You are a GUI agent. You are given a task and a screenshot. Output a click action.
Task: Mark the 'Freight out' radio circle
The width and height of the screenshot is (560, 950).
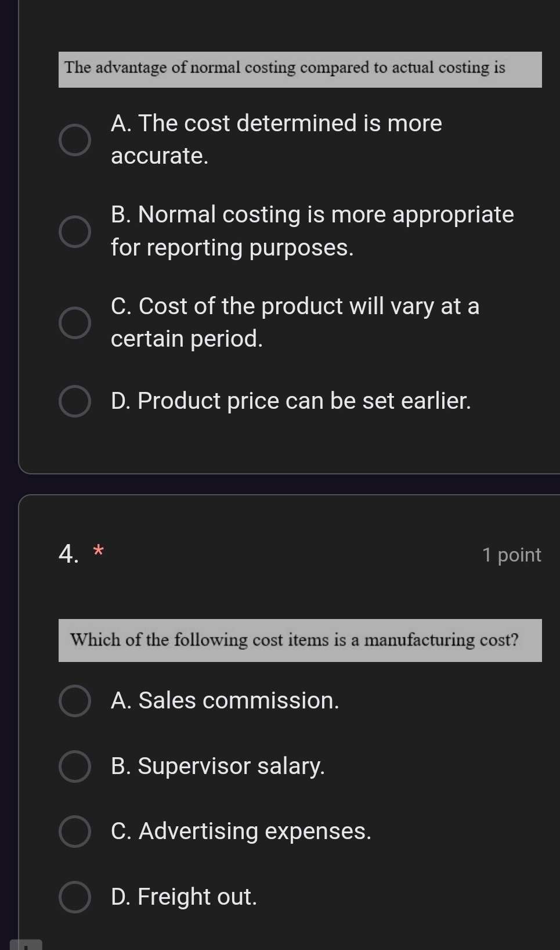(75, 897)
